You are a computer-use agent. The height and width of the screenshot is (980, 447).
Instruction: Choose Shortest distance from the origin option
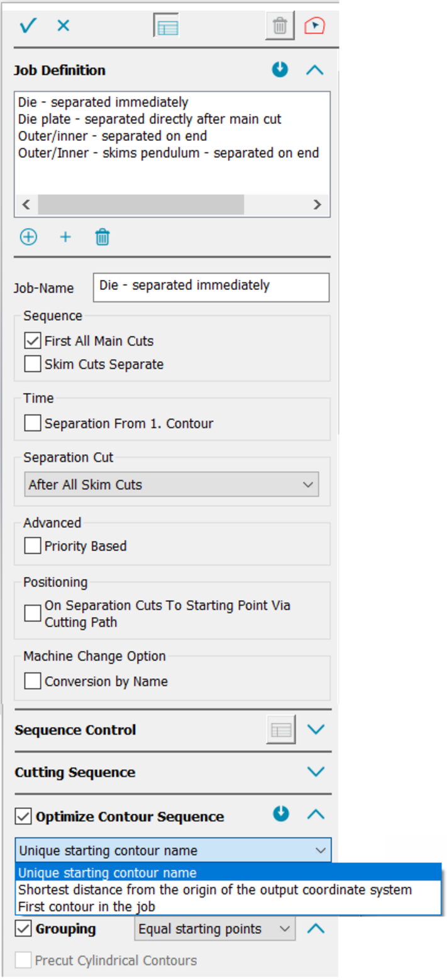(x=214, y=889)
